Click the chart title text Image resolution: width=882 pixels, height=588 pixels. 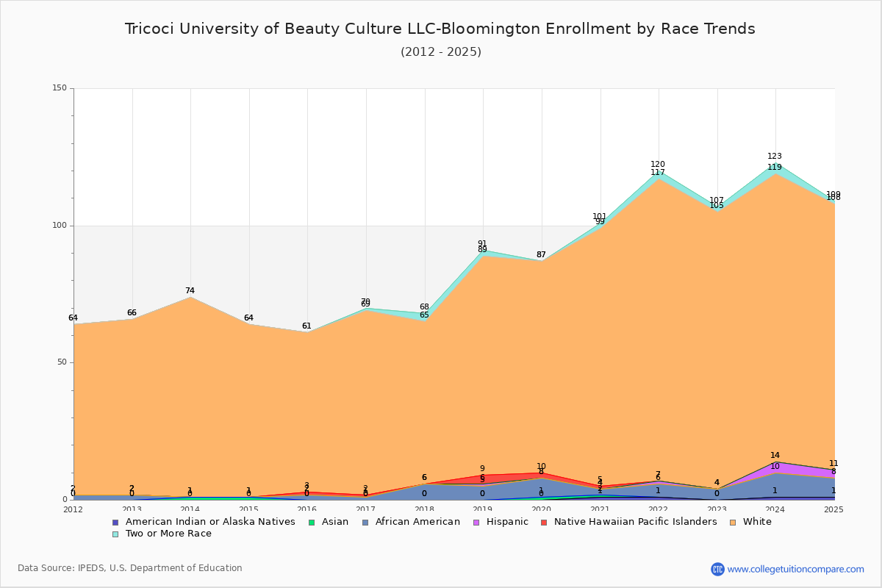click(x=440, y=29)
